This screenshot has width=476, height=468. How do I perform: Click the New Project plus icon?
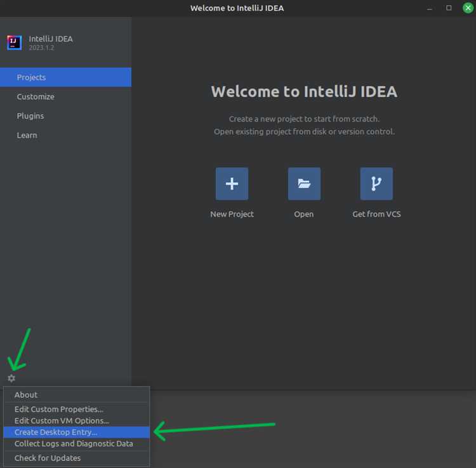click(232, 184)
